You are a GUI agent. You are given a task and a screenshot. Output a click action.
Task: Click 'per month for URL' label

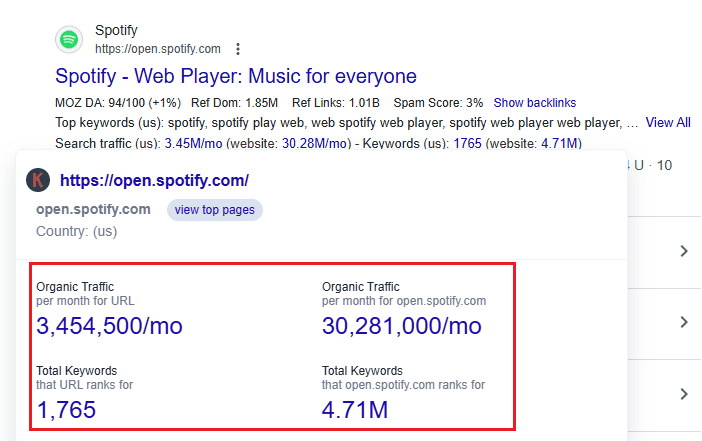click(x=85, y=301)
